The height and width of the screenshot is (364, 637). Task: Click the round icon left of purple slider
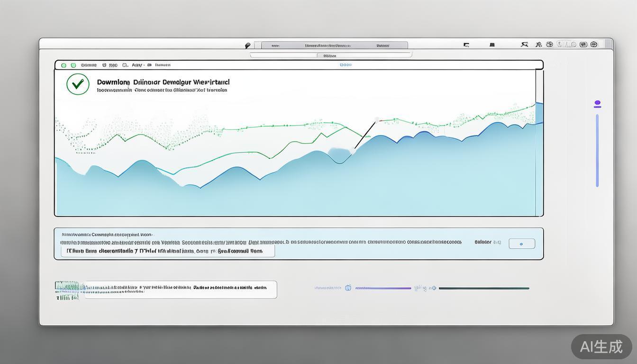pos(348,288)
